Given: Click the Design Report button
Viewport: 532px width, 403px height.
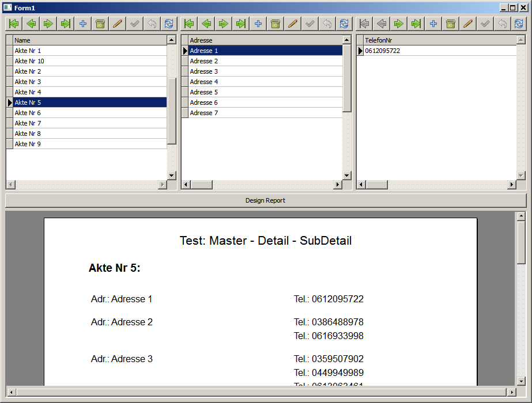Looking at the screenshot, I should tap(265, 200).
